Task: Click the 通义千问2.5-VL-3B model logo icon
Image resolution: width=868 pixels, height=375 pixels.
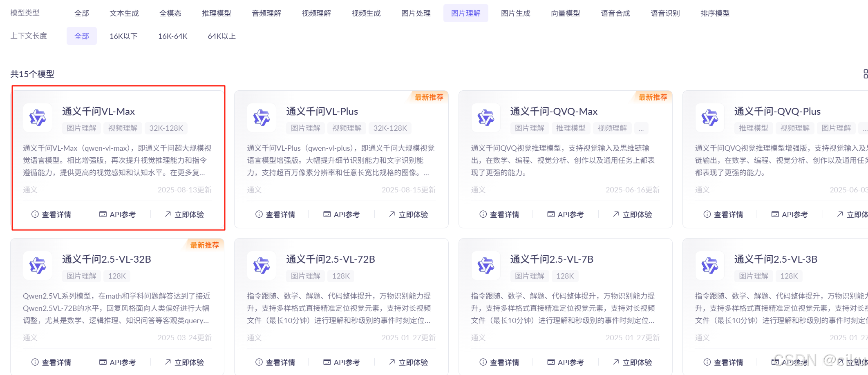Action: point(710,266)
